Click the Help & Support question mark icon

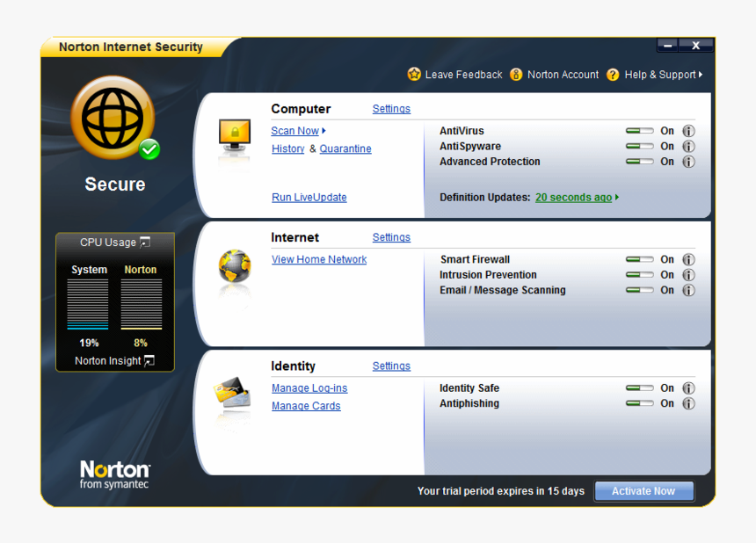click(613, 74)
